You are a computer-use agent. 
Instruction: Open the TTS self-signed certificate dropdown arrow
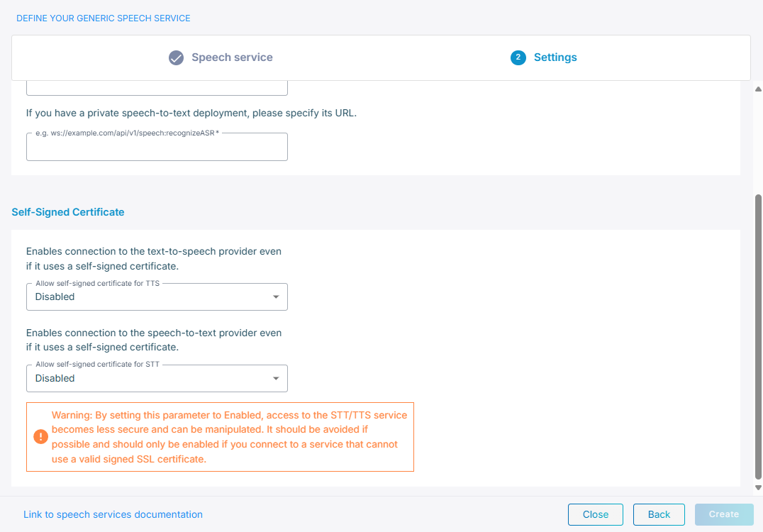(x=276, y=297)
